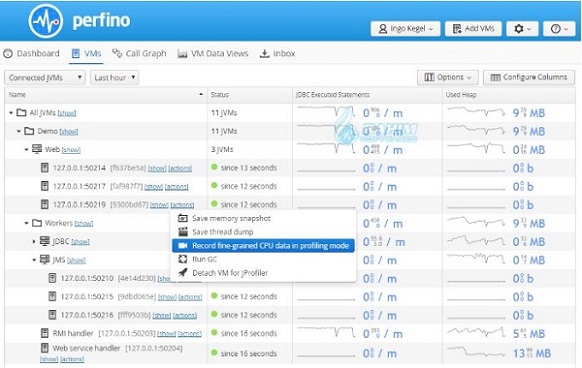The height and width of the screenshot is (368, 582).
Task: Click the green status dot for 127.0.0.1:50214
Action: click(214, 167)
